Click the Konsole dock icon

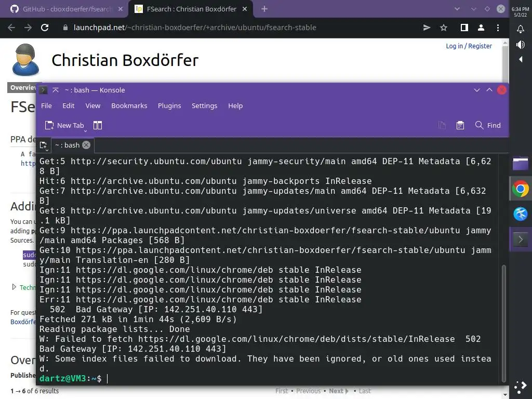520,240
